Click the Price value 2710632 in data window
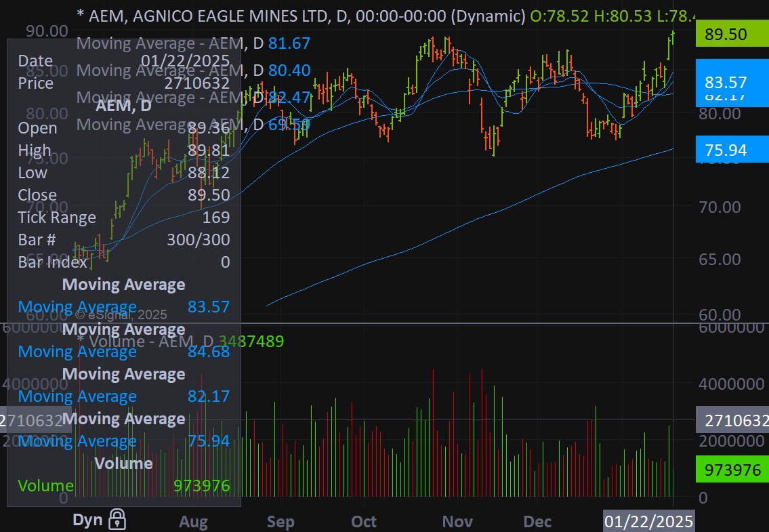Screen dimensions: 769x532 tap(196, 83)
